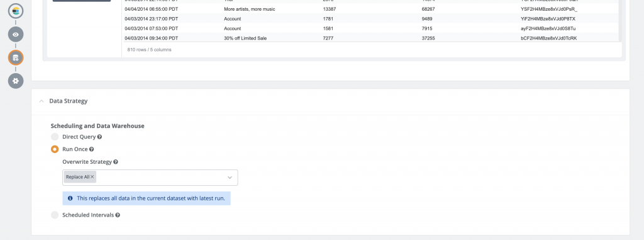
Task: Select the Run Once radio option
Action: click(x=55, y=149)
